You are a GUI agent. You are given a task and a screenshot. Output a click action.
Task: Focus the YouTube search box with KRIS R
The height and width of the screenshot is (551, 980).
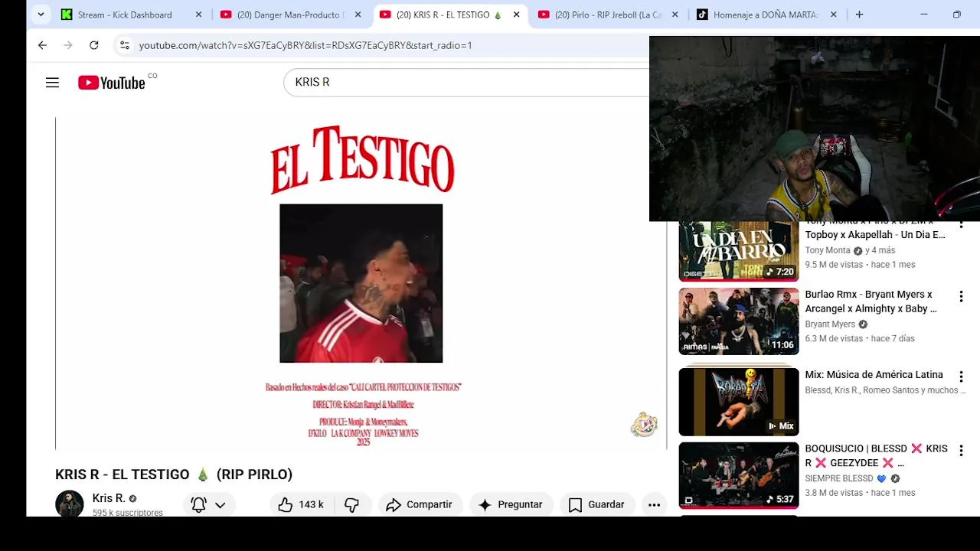pos(465,82)
